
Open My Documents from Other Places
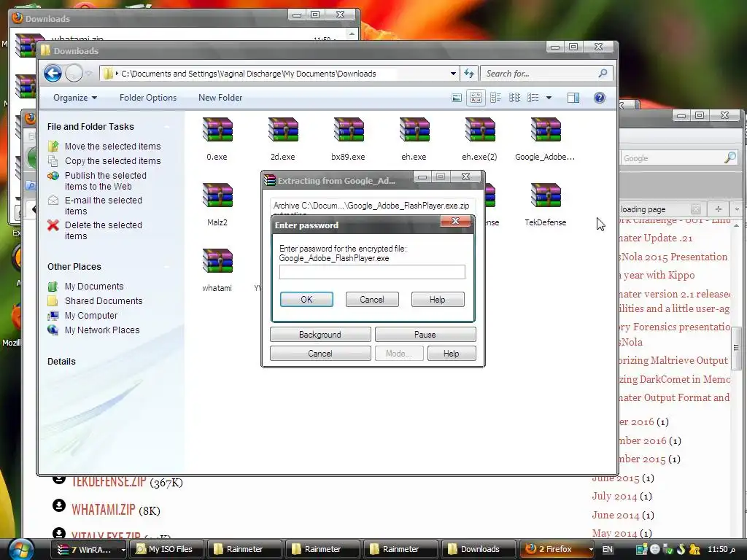pyautogui.click(x=94, y=286)
